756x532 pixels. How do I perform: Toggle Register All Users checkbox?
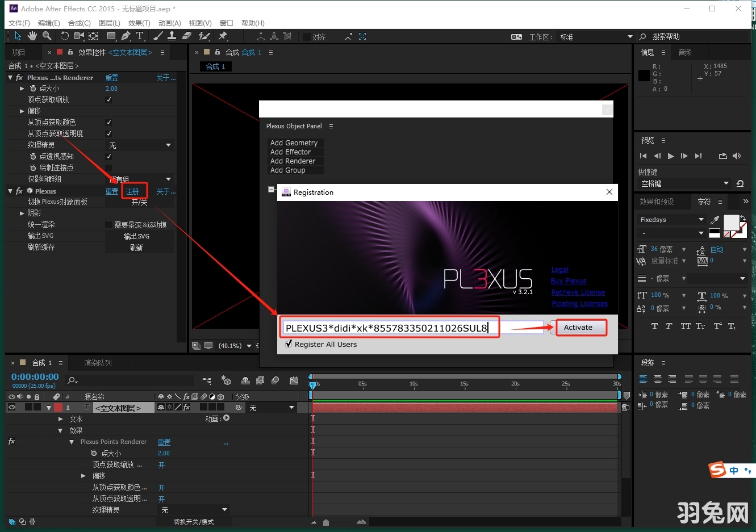pos(289,344)
